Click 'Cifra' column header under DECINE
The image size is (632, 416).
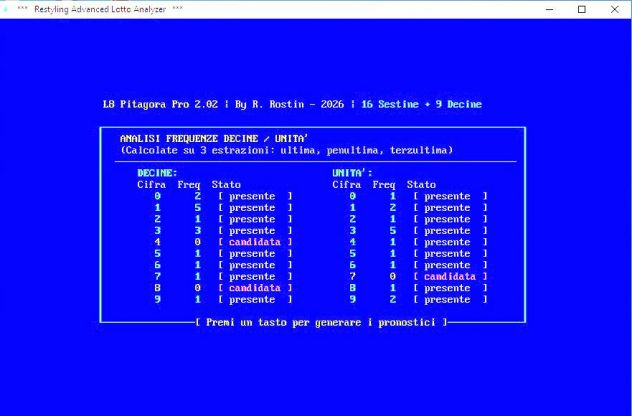click(x=152, y=185)
